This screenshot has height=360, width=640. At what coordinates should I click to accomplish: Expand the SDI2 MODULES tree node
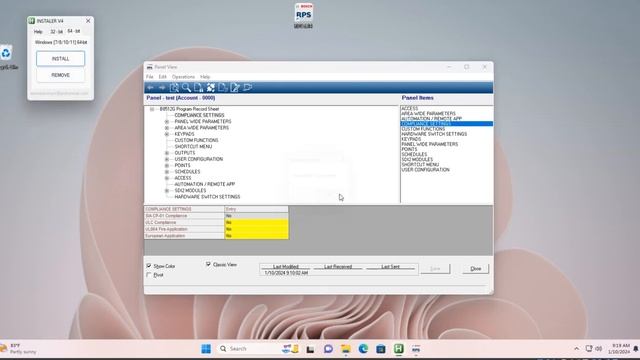click(x=167, y=191)
